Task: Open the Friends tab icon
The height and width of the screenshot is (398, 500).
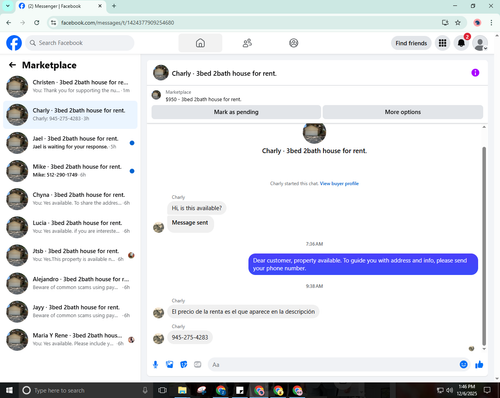Action: tap(247, 43)
